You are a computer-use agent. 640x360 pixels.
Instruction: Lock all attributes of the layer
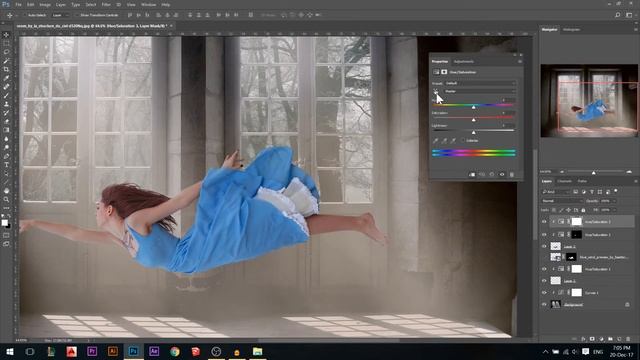(x=583, y=210)
